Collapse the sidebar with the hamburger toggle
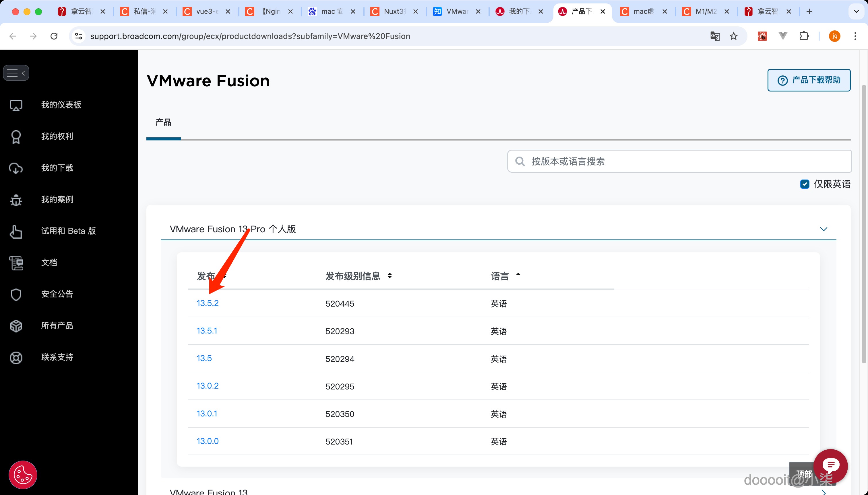 click(x=16, y=72)
